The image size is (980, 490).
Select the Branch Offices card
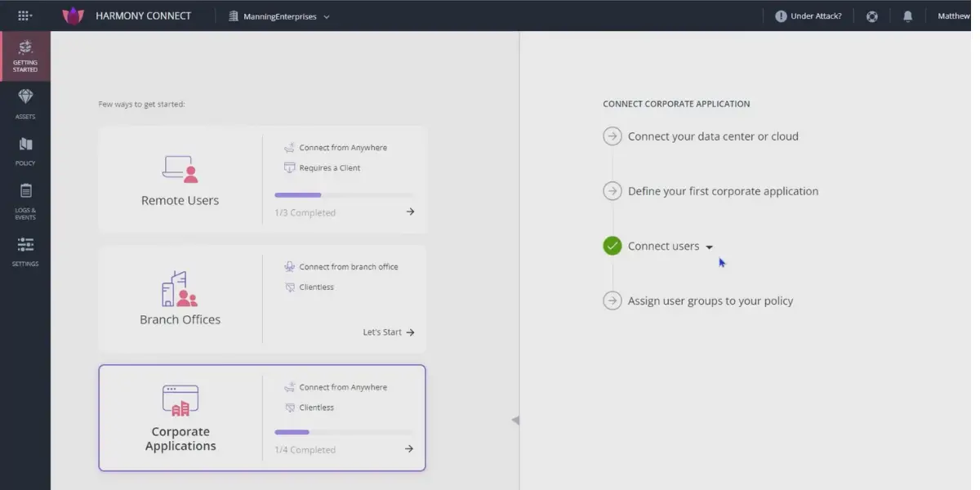pos(262,299)
